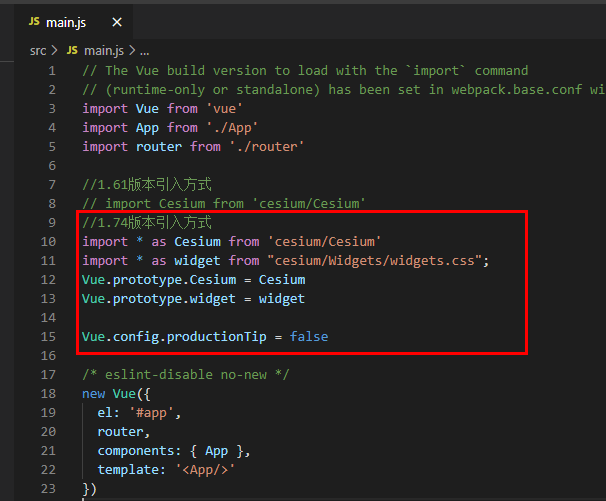Screen dimensions: 606x501
Task: Click Vue.prototype.Cesium assignment
Action: pos(194,279)
